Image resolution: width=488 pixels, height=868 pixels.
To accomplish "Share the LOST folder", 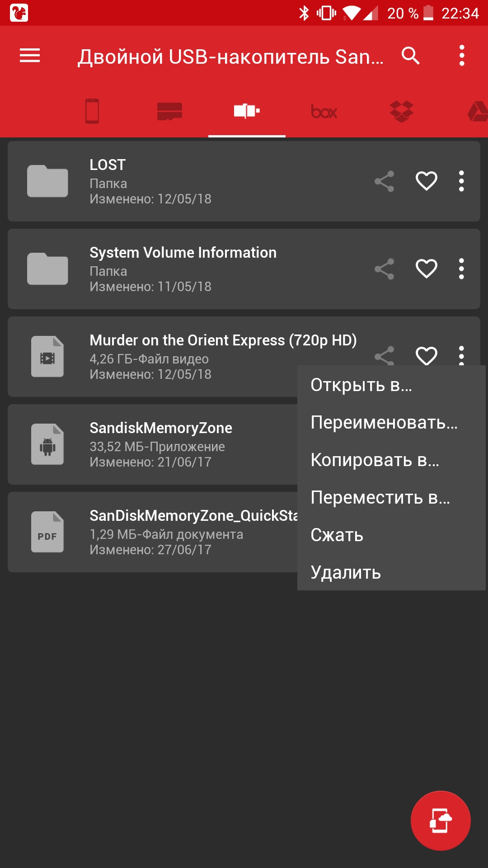I will tap(385, 181).
